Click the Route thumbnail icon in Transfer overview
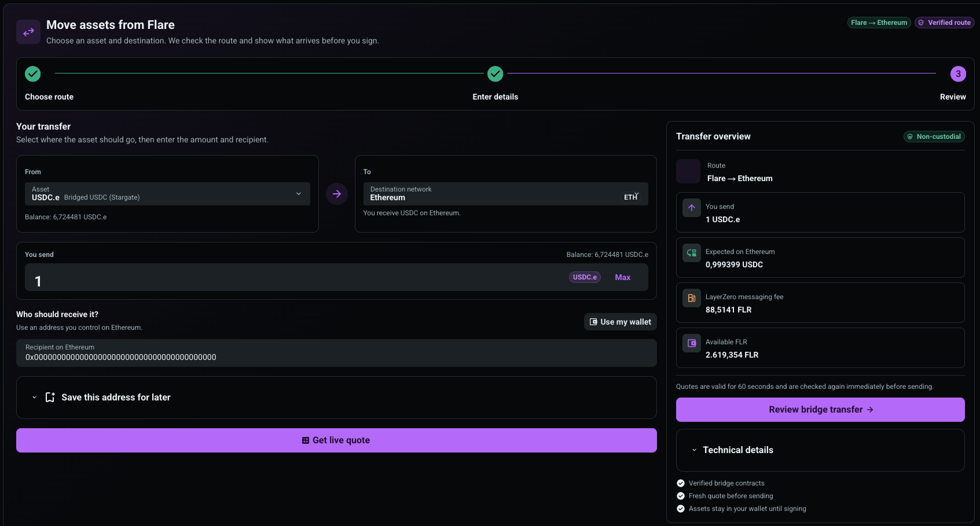Viewport: 980px width, 526px height. 688,171
